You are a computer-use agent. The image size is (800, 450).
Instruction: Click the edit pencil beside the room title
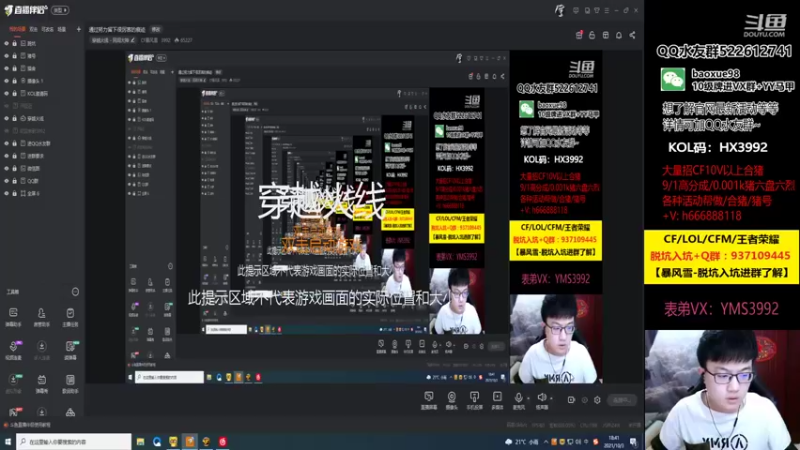(x=133, y=40)
